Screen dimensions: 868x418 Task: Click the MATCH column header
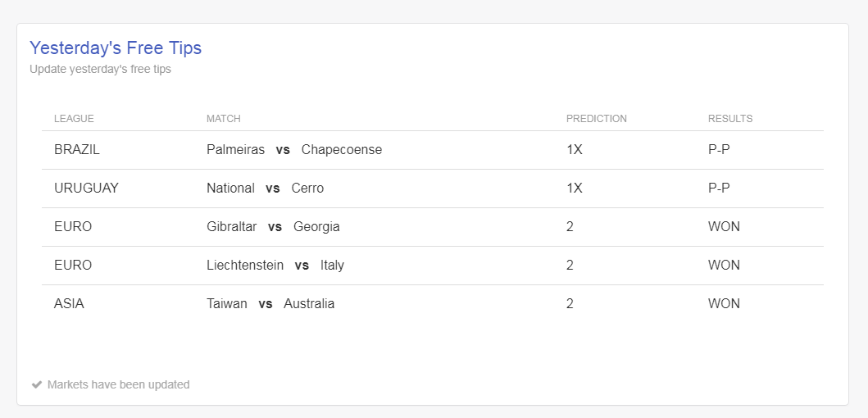click(224, 119)
